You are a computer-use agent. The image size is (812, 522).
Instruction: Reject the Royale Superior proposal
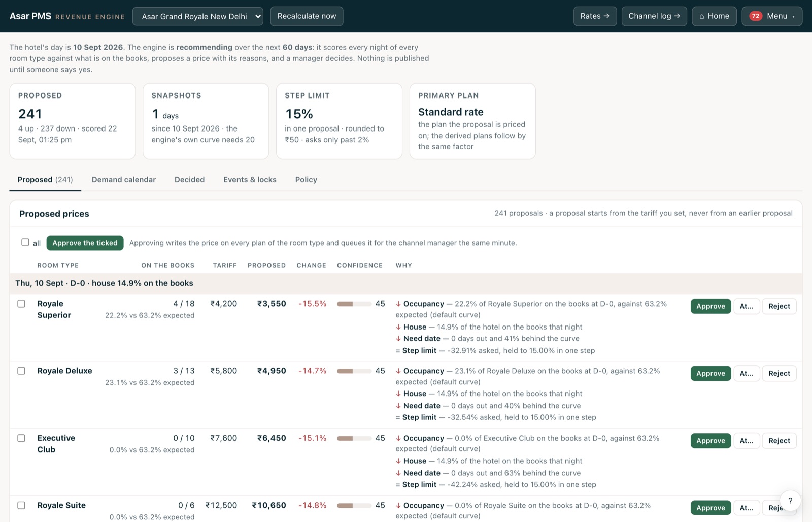tap(779, 306)
